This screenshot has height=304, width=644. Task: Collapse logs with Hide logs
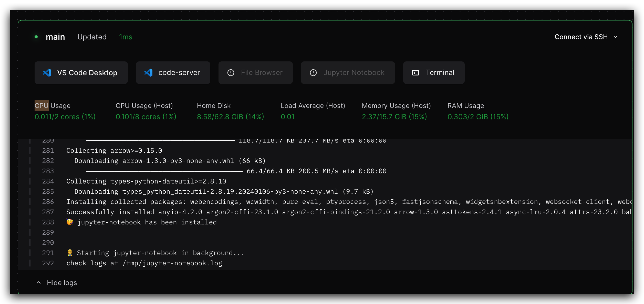pos(62,283)
